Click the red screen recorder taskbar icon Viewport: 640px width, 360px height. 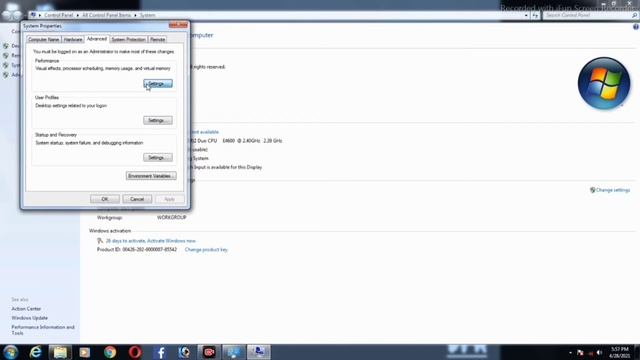coord(209,352)
